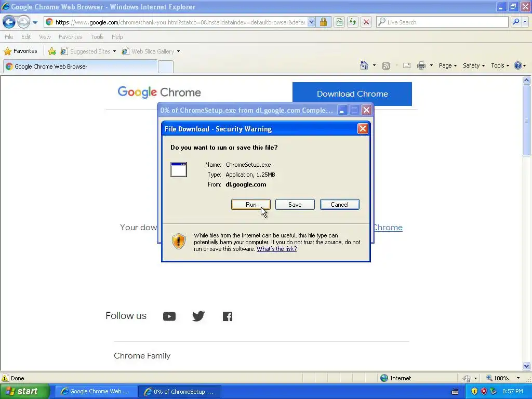Click the Download Chrome button
Screen dimensions: 532x399
(x=352, y=94)
